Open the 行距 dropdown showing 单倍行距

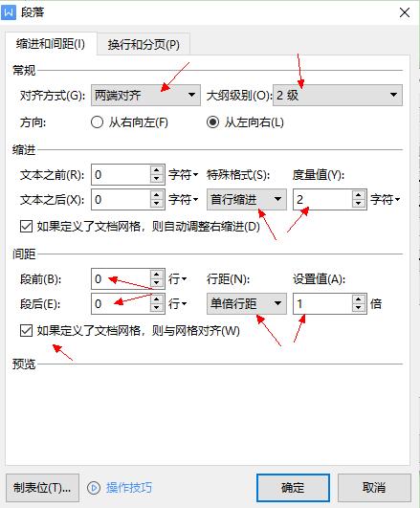(247, 303)
